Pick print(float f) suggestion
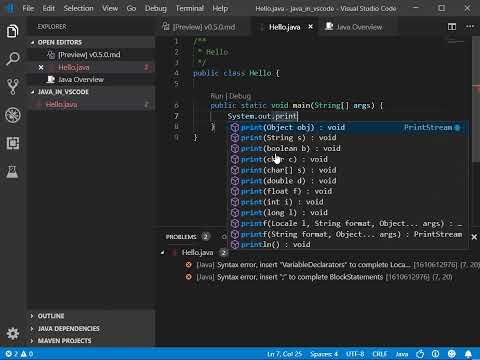 click(347, 191)
